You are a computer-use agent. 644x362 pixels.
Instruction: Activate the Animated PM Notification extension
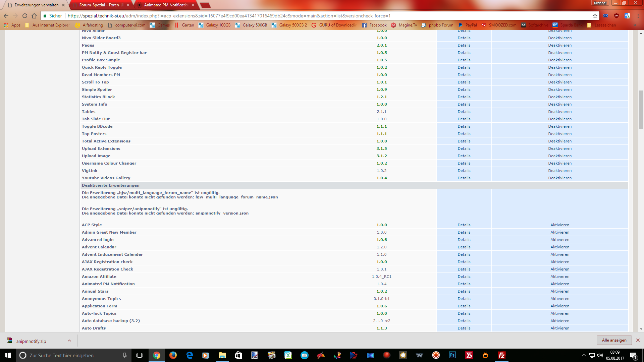click(x=560, y=284)
